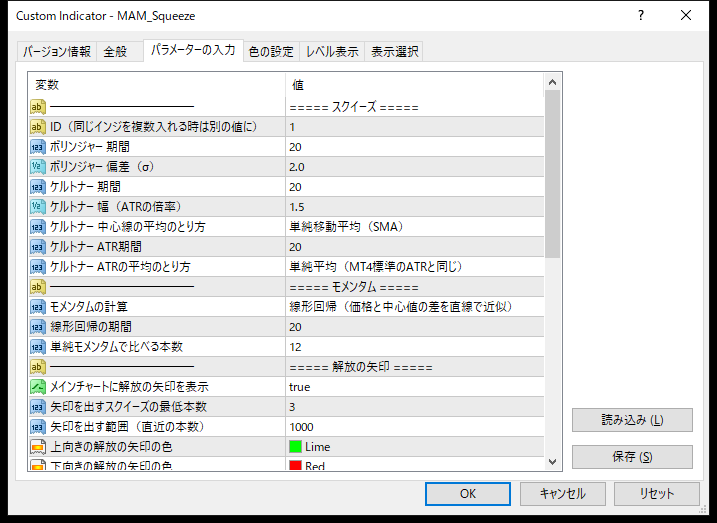Image resolution: width=717 pixels, height=523 pixels.
Task: Click the 保存 (S) button
Action: point(632,457)
